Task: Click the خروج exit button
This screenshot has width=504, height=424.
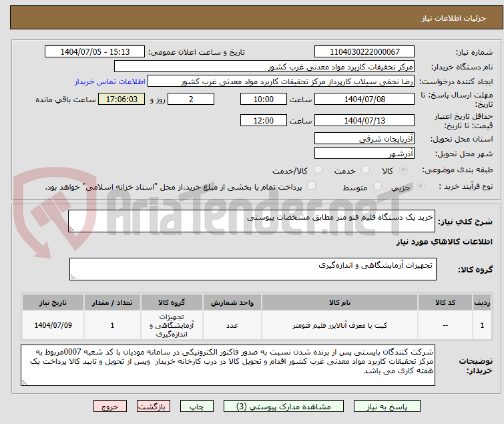Action: (110, 407)
